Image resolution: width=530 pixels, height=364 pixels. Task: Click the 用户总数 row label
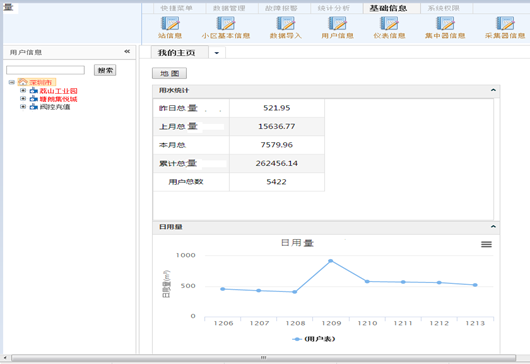coord(186,182)
